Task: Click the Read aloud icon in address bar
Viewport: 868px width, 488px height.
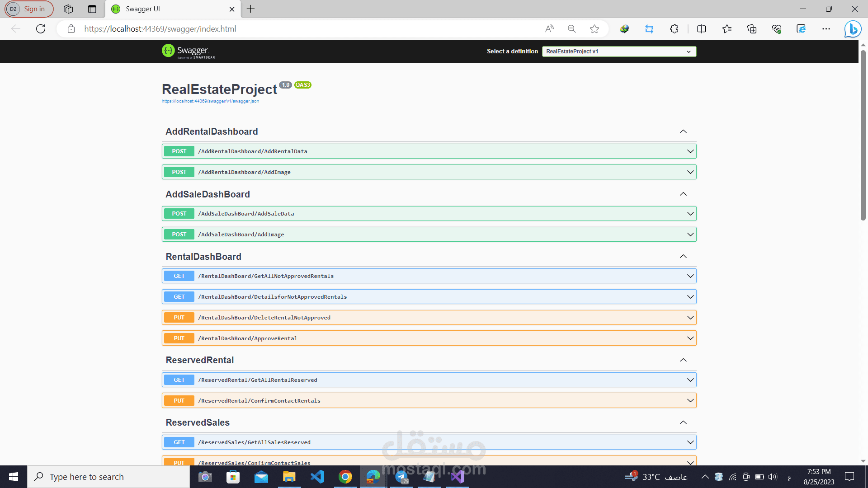Action: pyautogui.click(x=549, y=29)
